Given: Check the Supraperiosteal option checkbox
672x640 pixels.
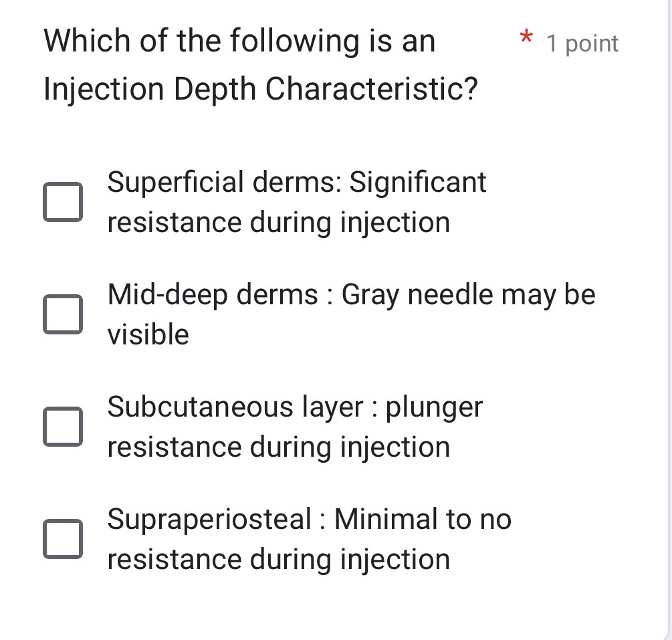Looking at the screenshot, I should 64,538.
